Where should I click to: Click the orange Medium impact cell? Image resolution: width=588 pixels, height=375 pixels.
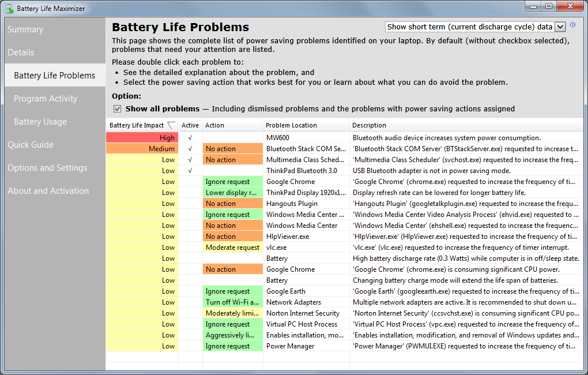[x=142, y=149]
